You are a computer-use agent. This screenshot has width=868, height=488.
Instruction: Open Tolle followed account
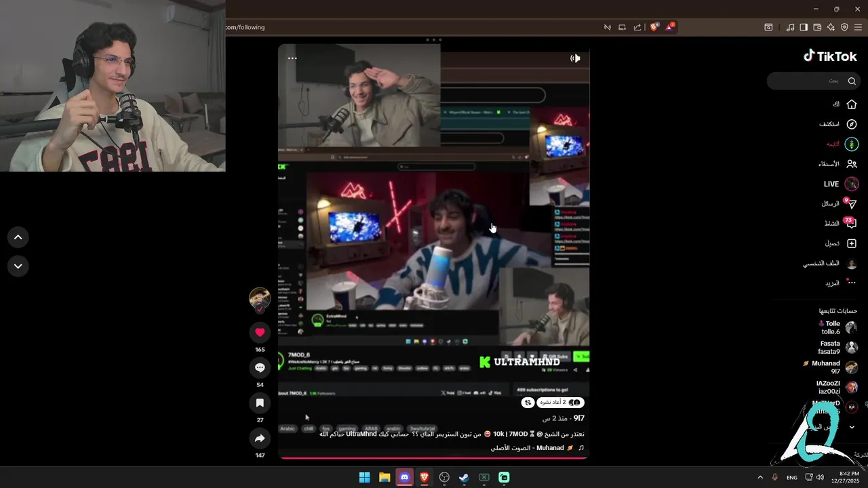click(x=839, y=327)
